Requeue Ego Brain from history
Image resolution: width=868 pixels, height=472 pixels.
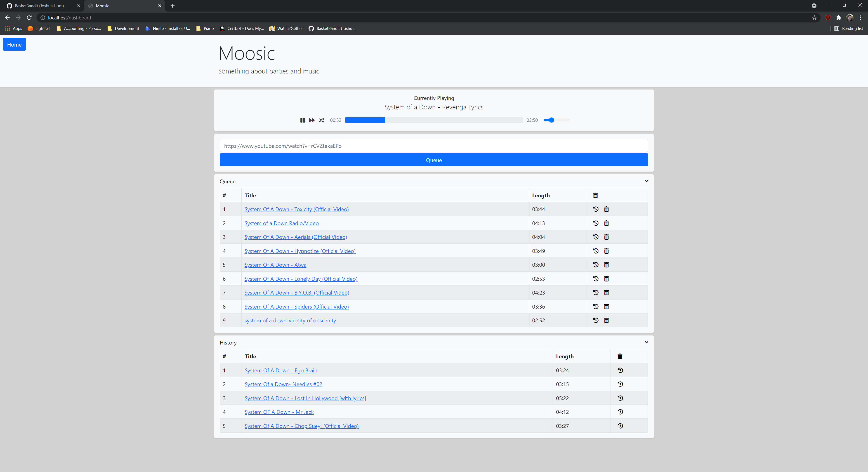click(x=620, y=370)
